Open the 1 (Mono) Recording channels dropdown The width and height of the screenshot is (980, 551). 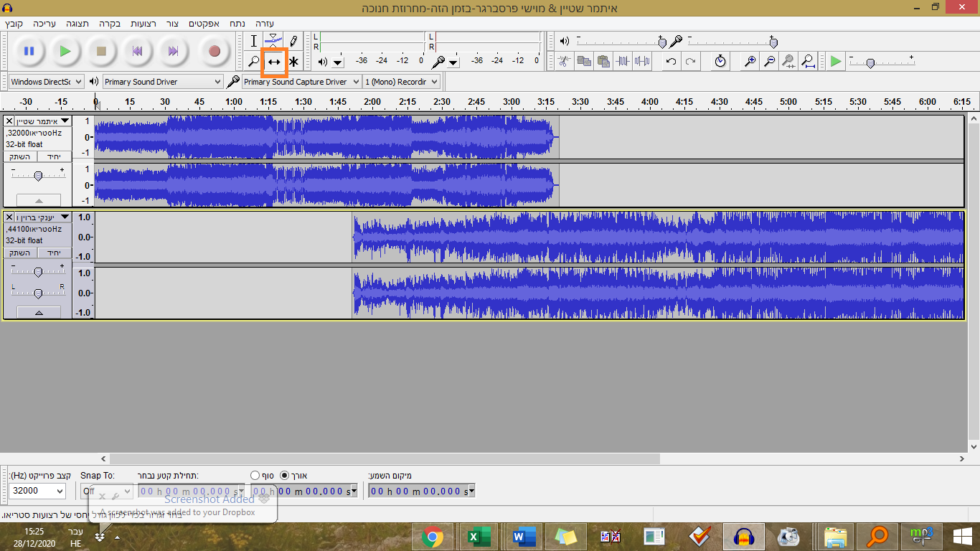tap(401, 82)
